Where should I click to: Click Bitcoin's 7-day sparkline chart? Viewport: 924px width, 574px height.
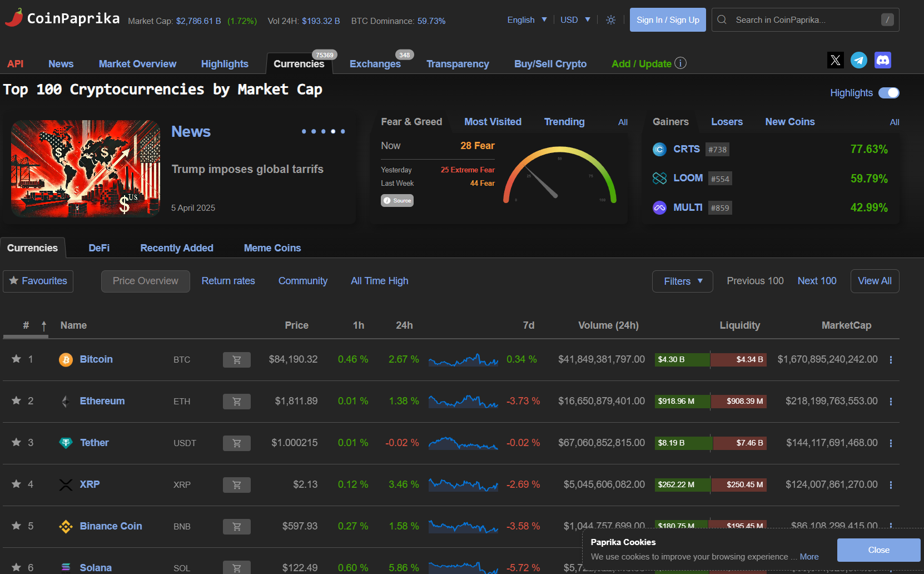463,360
